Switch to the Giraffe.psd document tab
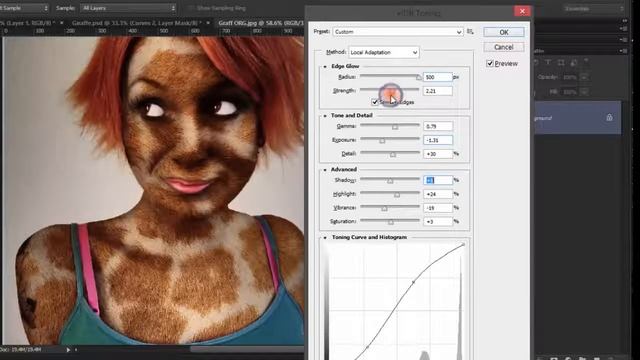 (137, 23)
